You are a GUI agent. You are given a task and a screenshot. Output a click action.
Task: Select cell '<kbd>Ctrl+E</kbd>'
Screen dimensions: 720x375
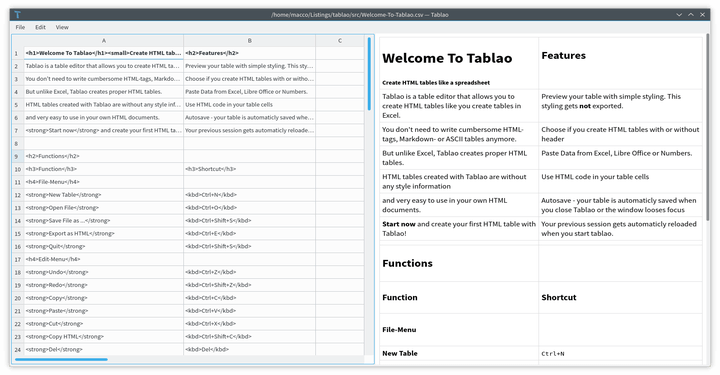pyautogui.click(x=249, y=233)
